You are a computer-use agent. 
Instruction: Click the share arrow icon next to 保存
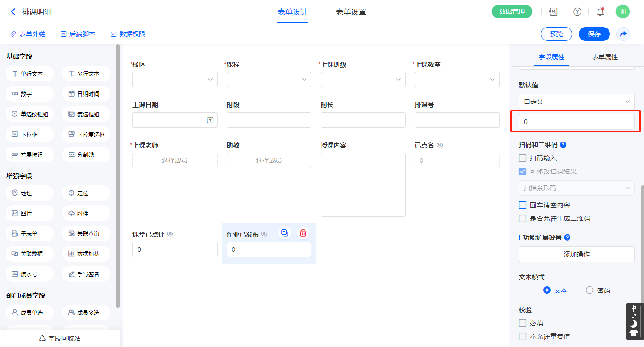coord(623,34)
